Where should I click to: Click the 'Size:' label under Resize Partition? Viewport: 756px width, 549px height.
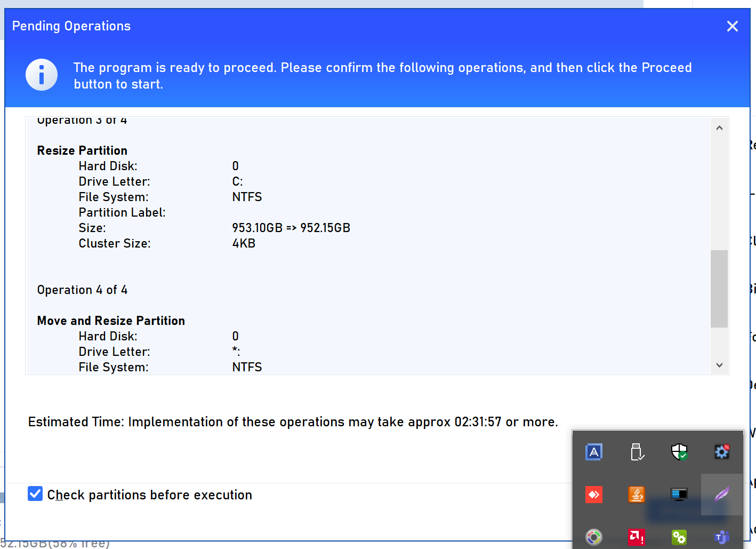click(x=92, y=228)
